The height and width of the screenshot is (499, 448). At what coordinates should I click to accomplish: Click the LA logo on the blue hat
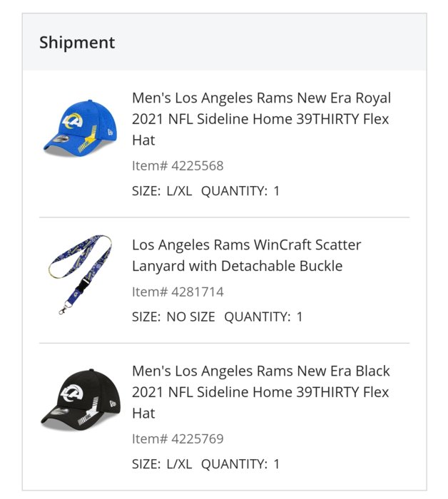(72, 121)
